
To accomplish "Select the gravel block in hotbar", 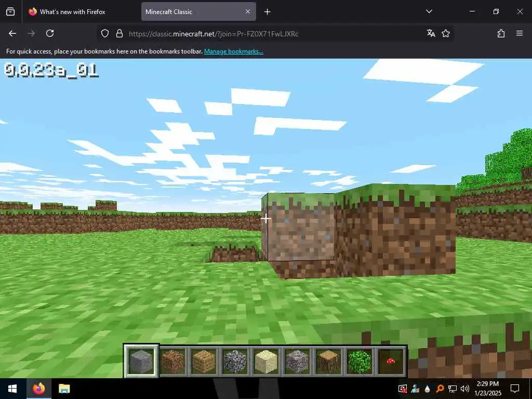I will click(x=297, y=361).
